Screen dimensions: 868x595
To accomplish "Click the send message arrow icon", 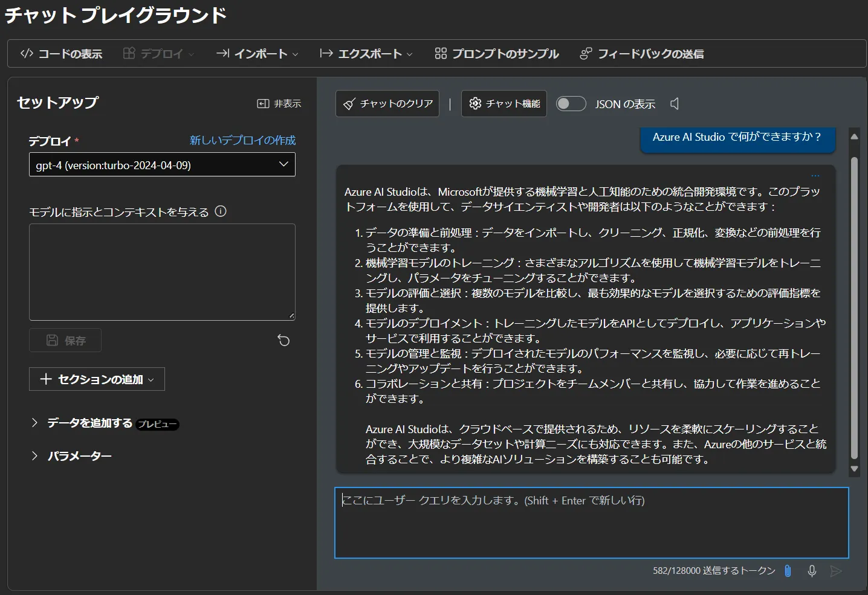I will click(x=836, y=571).
